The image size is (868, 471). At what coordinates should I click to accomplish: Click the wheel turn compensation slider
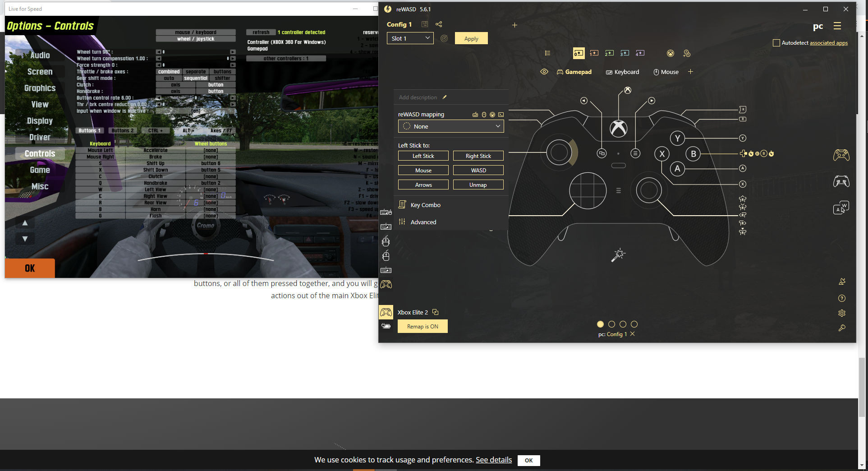(196, 59)
